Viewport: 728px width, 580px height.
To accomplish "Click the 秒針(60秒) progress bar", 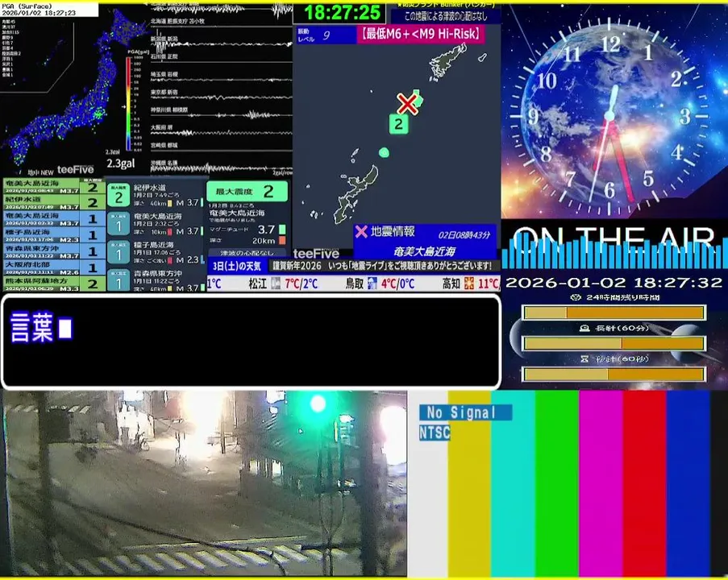I will click(x=614, y=374).
